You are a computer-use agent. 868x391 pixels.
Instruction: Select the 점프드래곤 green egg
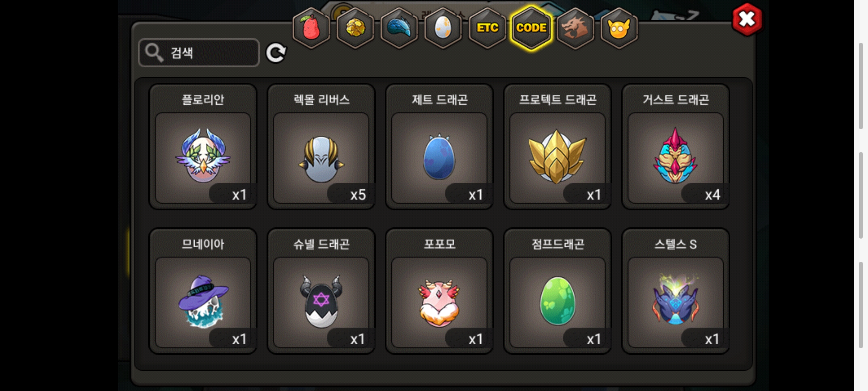click(558, 291)
